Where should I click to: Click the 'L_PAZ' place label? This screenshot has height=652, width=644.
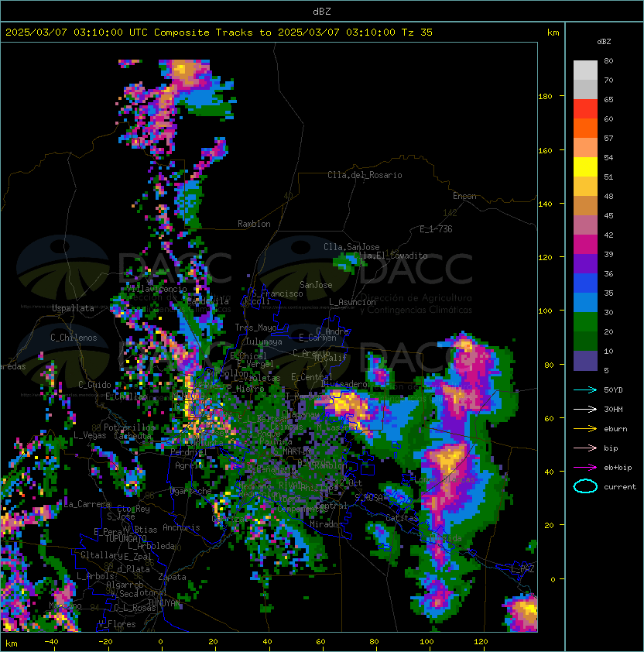[x=522, y=569]
